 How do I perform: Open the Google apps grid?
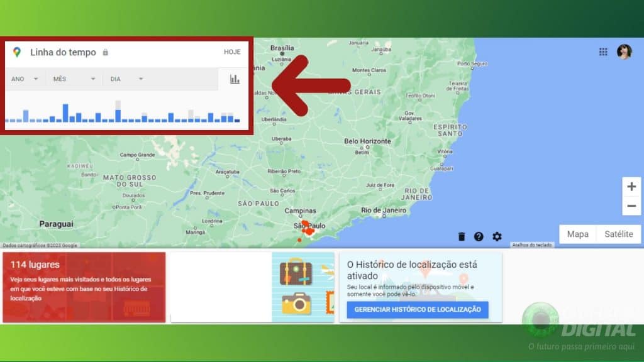coord(603,52)
